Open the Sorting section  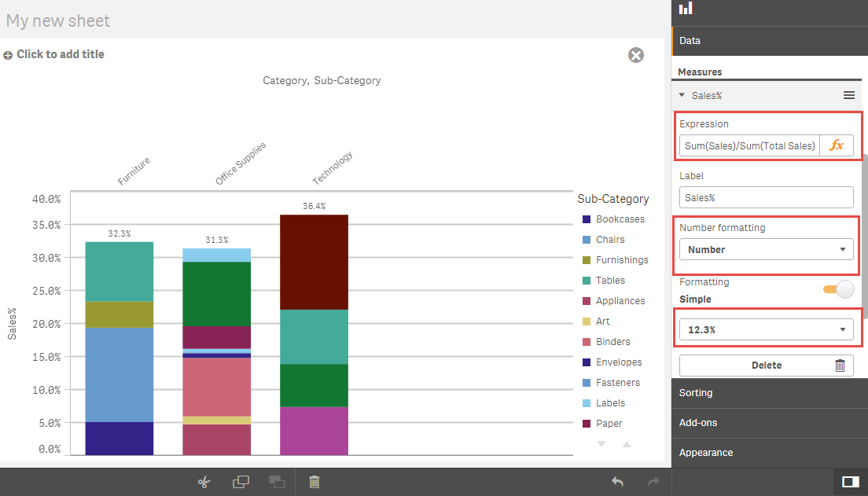pyautogui.click(x=769, y=393)
